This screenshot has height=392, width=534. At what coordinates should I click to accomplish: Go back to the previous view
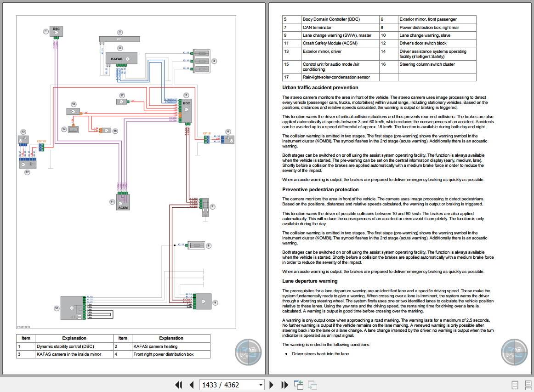tap(299, 385)
